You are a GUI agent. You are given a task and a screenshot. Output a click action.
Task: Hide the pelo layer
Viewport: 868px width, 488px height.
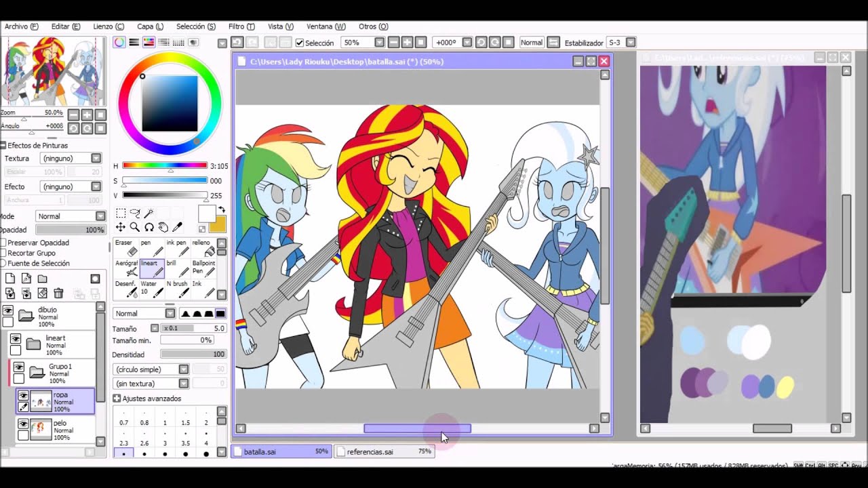(24, 424)
